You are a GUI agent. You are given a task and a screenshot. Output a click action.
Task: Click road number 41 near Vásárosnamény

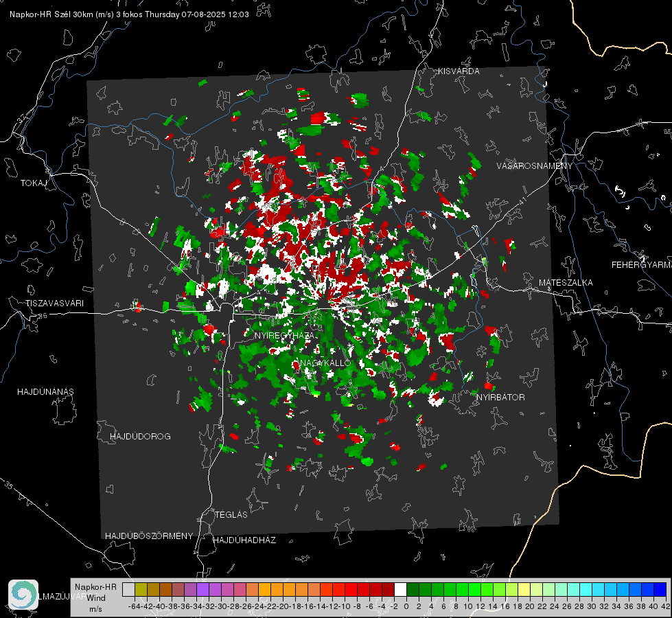pos(522,201)
